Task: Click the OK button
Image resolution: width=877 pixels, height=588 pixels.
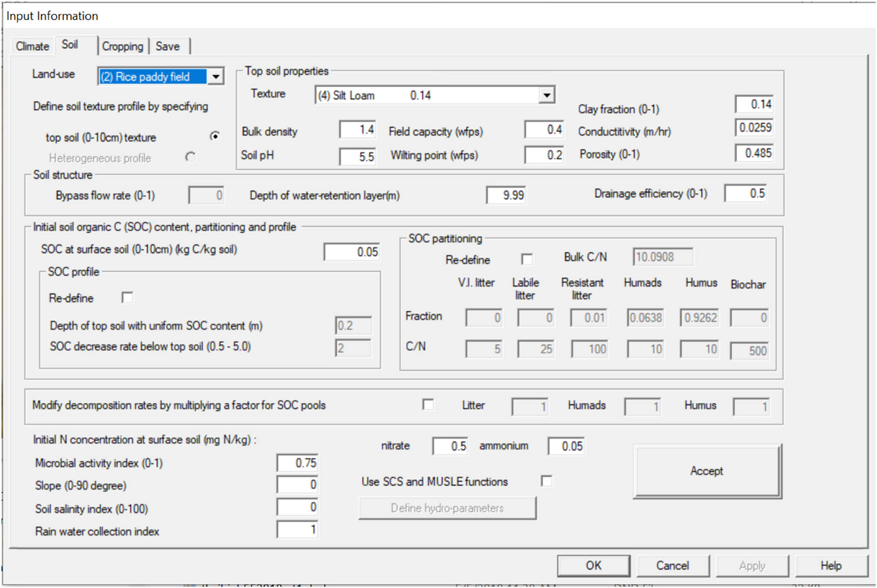Action: pyautogui.click(x=593, y=565)
